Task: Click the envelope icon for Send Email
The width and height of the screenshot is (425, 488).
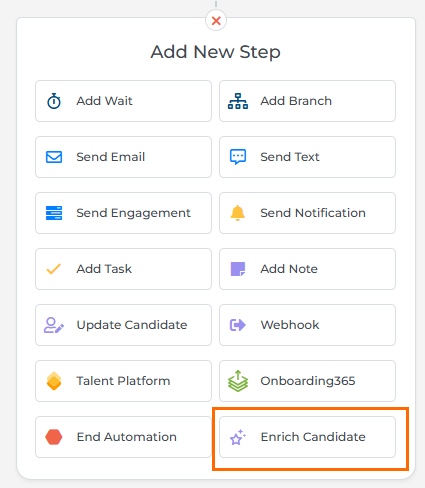Action: click(54, 157)
